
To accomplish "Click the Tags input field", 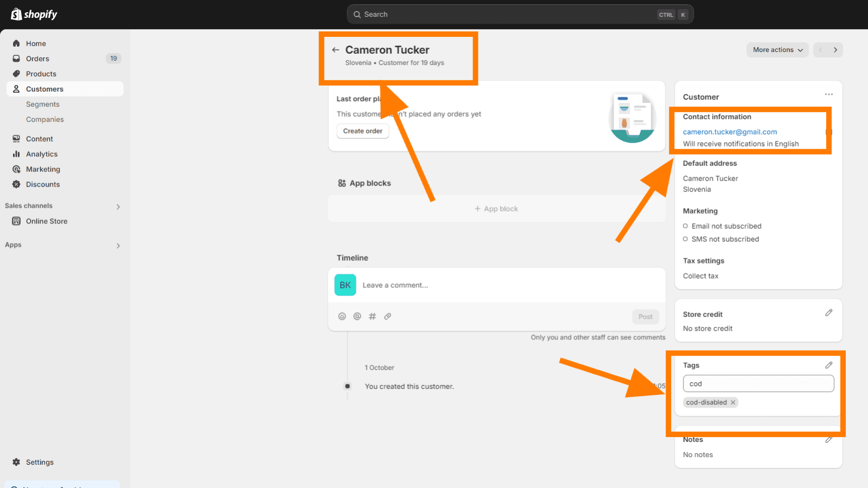I will [758, 384].
